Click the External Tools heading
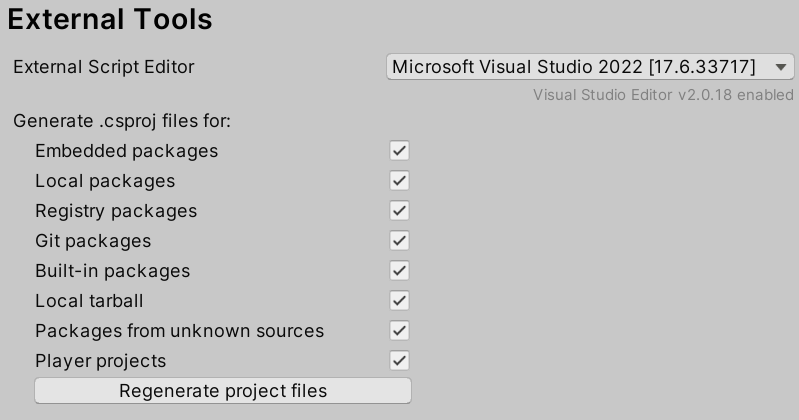799x420 pixels. (x=110, y=19)
